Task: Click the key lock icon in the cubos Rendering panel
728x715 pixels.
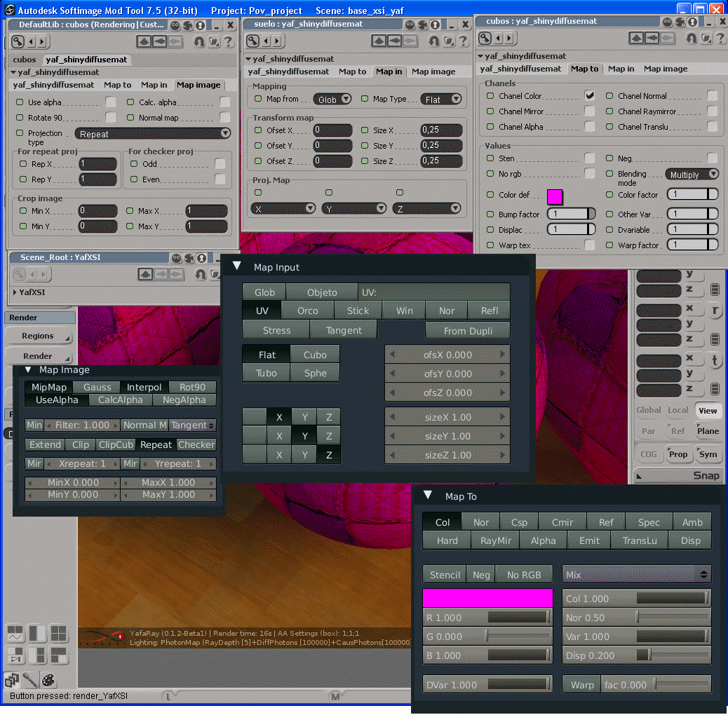Action: pyautogui.click(x=18, y=42)
